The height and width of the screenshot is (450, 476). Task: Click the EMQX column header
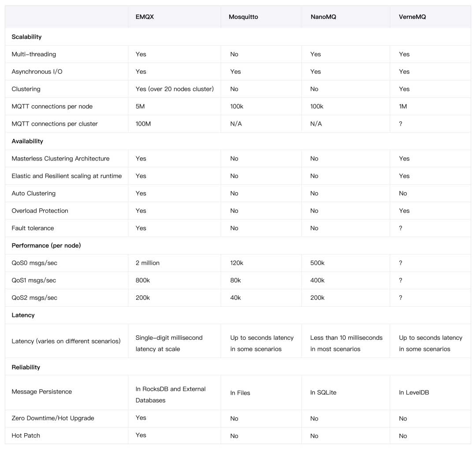pos(144,17)
